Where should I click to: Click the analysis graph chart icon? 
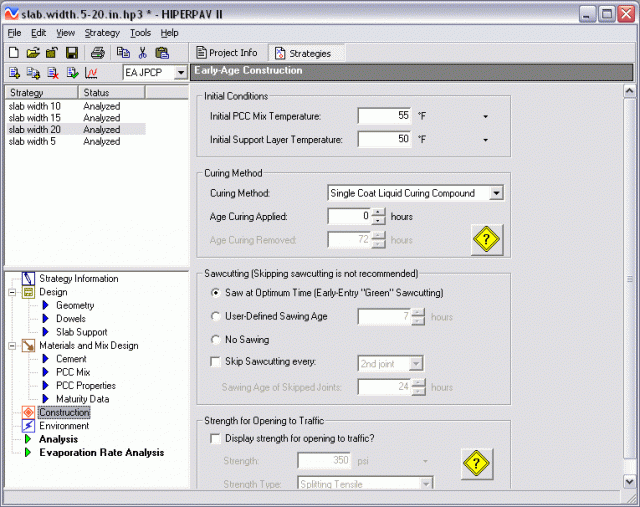[91, 73]
